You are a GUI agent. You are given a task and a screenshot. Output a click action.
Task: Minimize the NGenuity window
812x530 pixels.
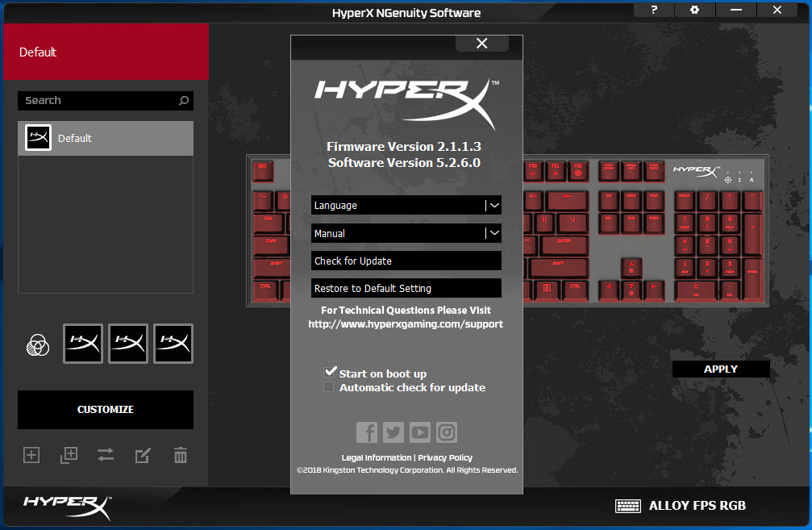click(736, 10)
